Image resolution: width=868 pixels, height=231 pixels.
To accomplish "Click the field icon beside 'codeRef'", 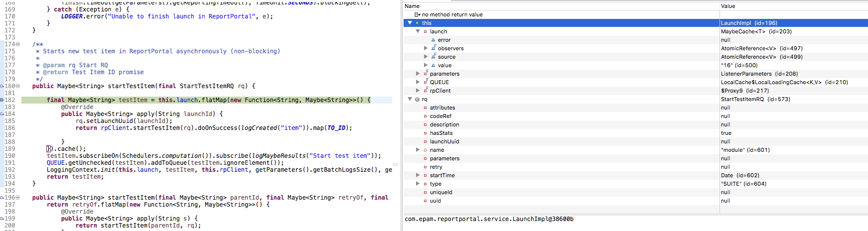I will pos(425,116).
